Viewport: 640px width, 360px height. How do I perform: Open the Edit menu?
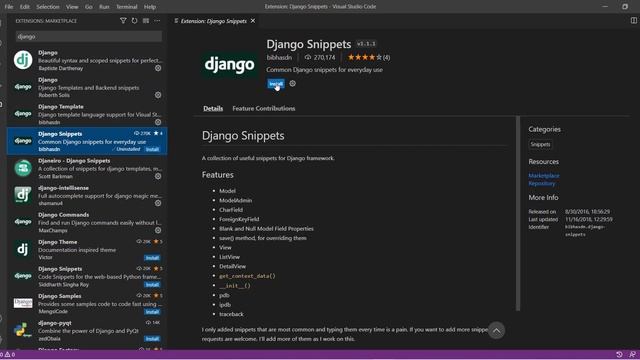click(24, 7)
